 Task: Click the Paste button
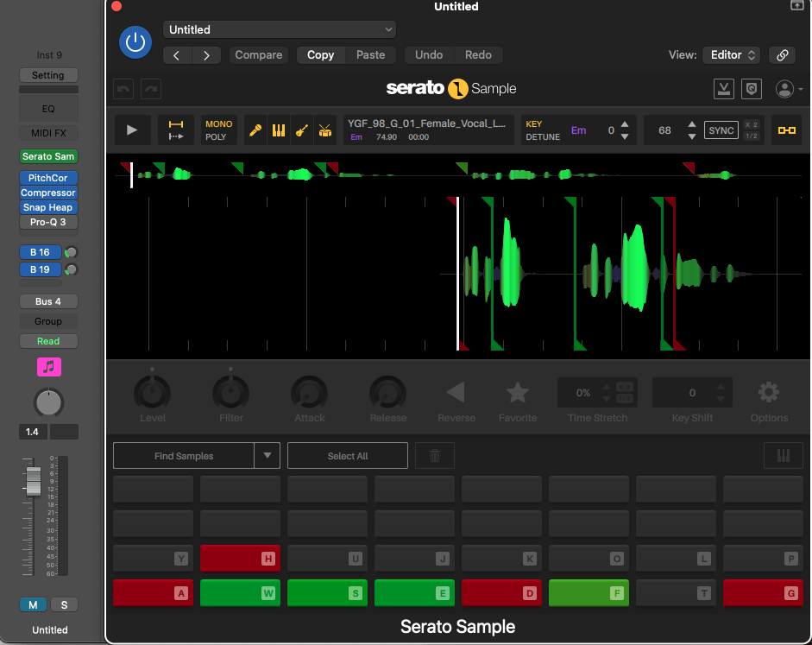click(x=371, y=55)
